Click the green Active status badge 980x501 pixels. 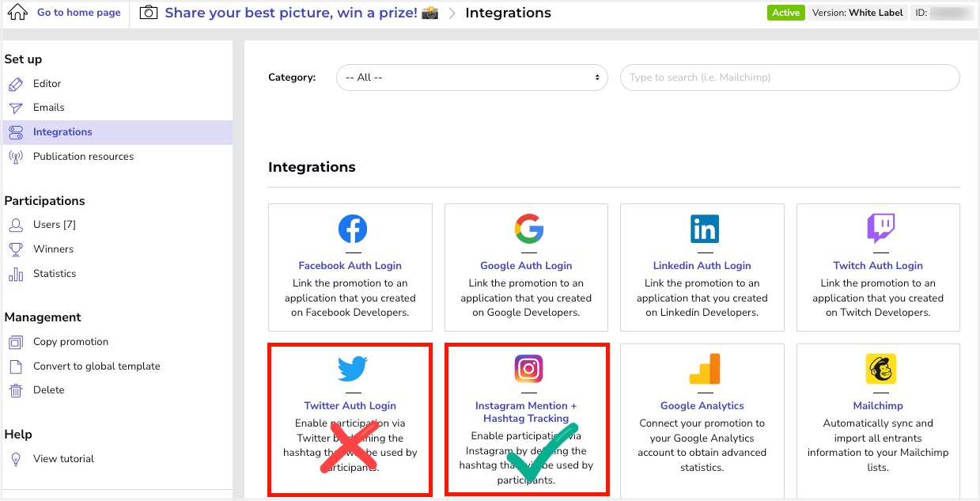click(786, 13)
